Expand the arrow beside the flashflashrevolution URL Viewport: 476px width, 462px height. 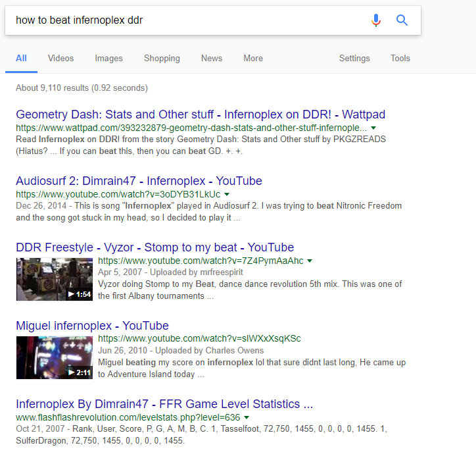pyautogui.click(x=247, y=417)
